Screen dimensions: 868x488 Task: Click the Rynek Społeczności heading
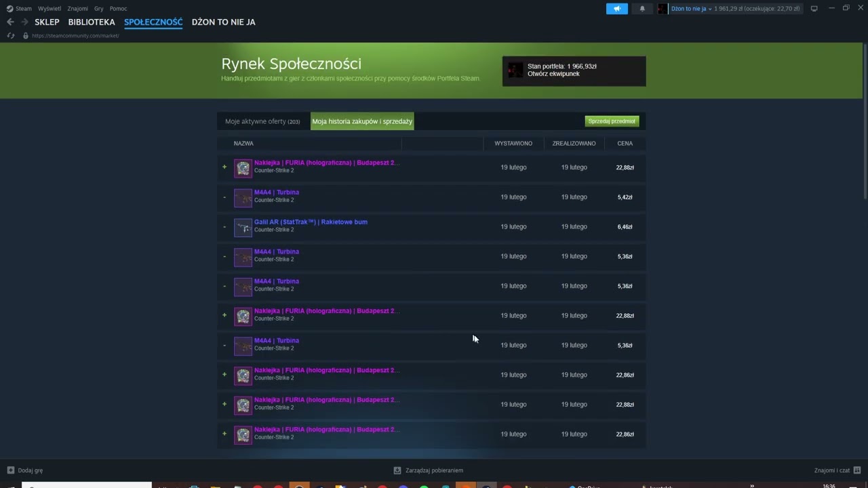point(291,64)
